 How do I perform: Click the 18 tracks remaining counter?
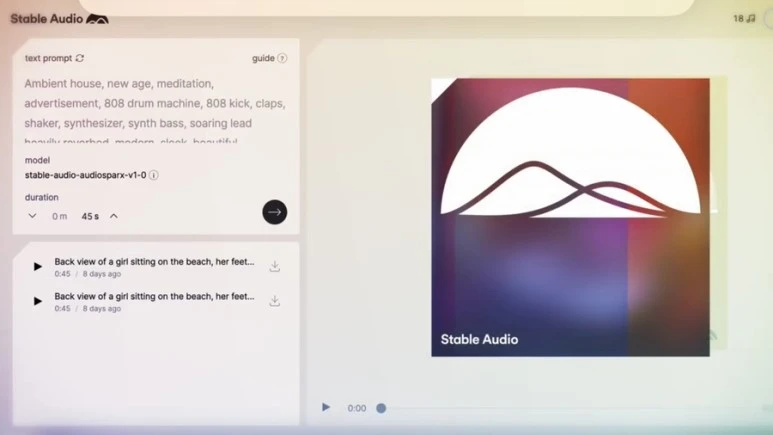pyautogui.click(x=744, y=19)
